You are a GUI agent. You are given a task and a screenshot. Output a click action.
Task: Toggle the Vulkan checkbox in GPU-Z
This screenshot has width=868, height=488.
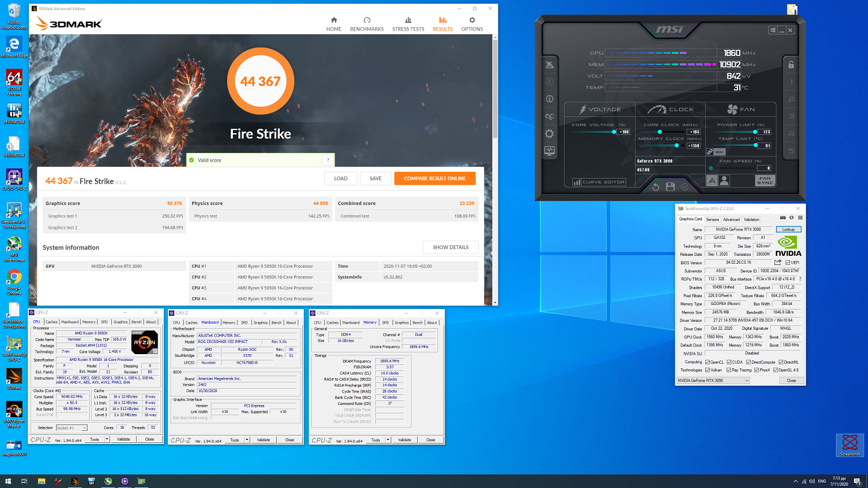[x=708, y=370]
